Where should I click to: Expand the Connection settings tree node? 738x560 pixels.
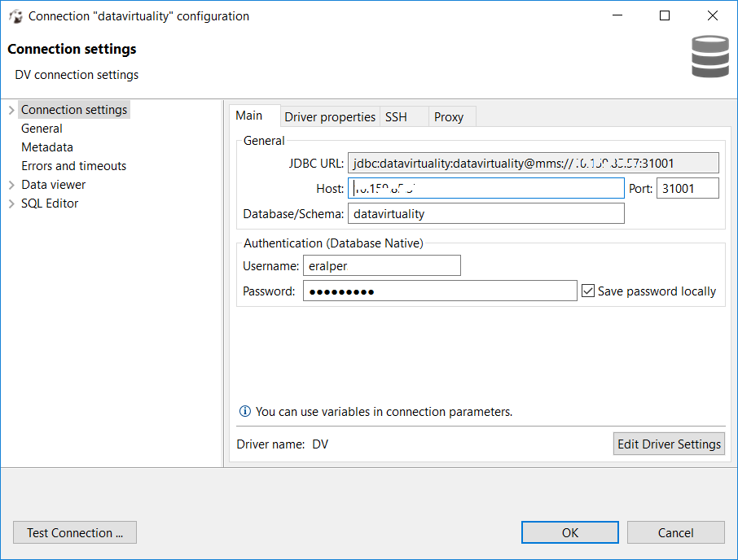(11, 110)
